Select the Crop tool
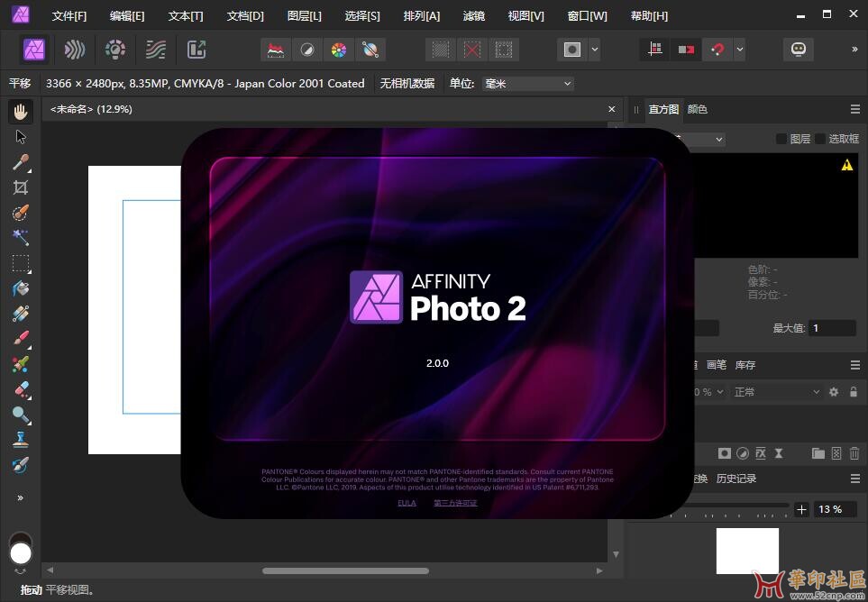 pyautogui.click(x=21, y=187)
